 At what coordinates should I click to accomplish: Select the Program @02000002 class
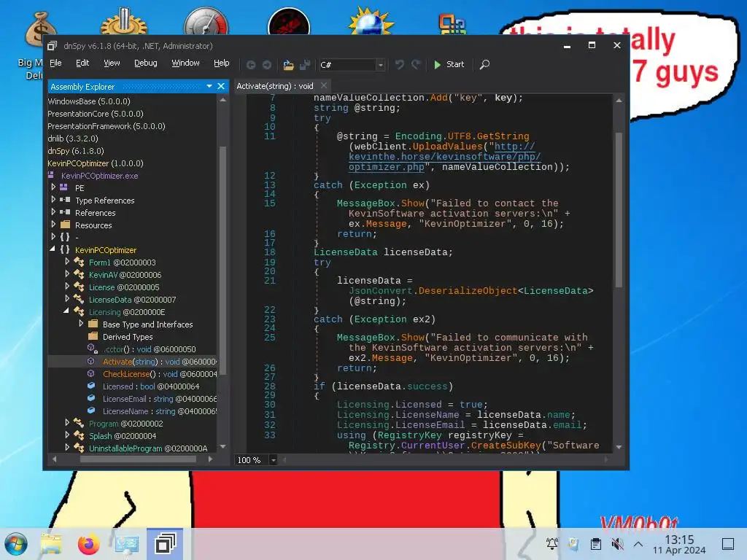[x=125, y=424]
